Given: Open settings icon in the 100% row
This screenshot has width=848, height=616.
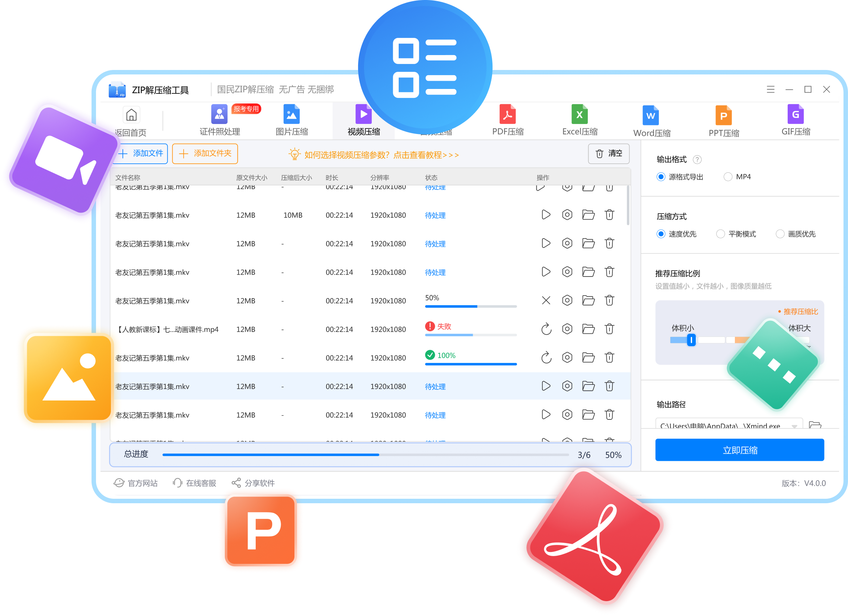Looking at the screenshot, I should [x=567, y=357].
